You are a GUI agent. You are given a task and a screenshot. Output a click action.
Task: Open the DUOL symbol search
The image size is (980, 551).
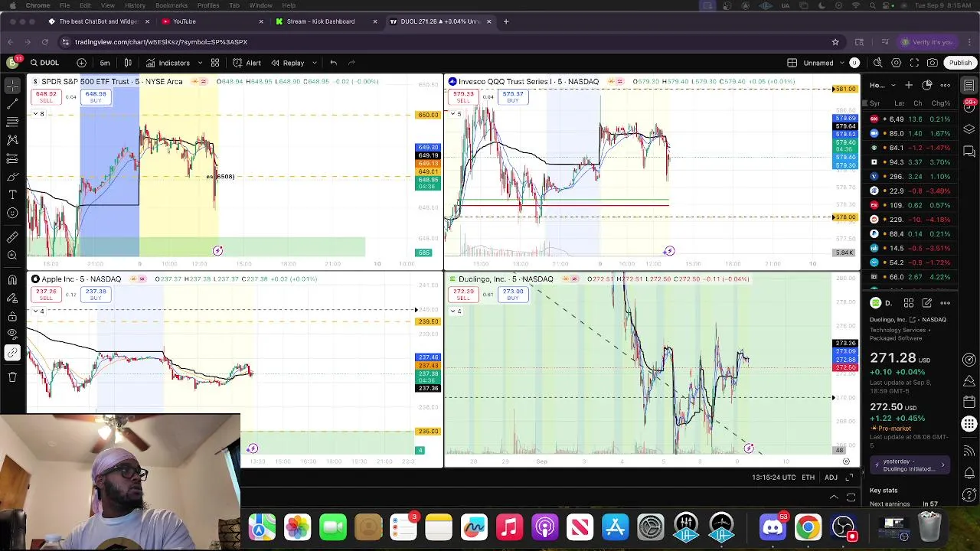tap(44, 63)
